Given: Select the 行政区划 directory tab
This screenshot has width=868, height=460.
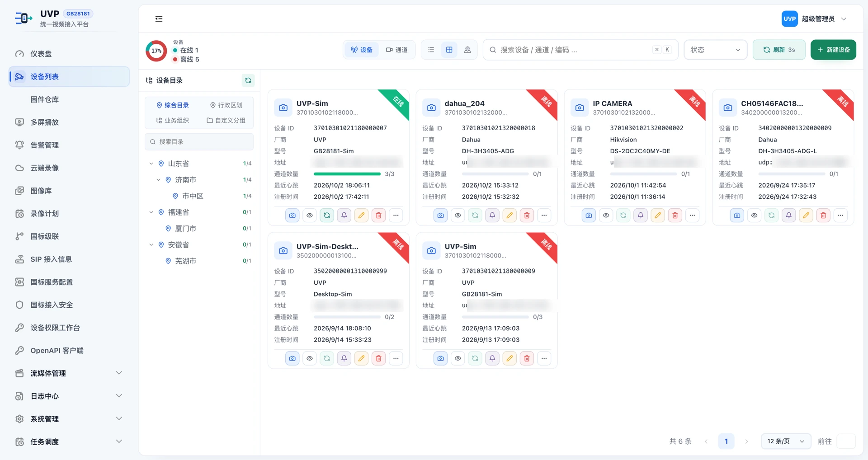Looking at the screenshot, I should 226,105.
